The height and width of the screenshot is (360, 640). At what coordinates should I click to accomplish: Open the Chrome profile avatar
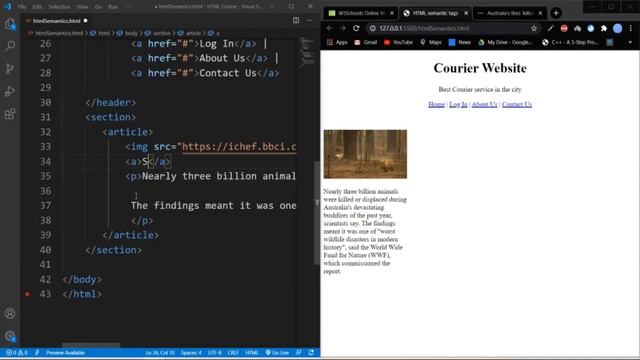618,28
